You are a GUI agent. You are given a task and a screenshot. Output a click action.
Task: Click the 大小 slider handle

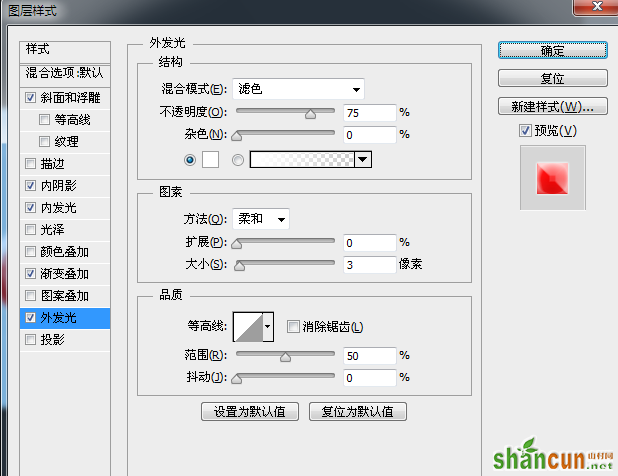point(239,266)
